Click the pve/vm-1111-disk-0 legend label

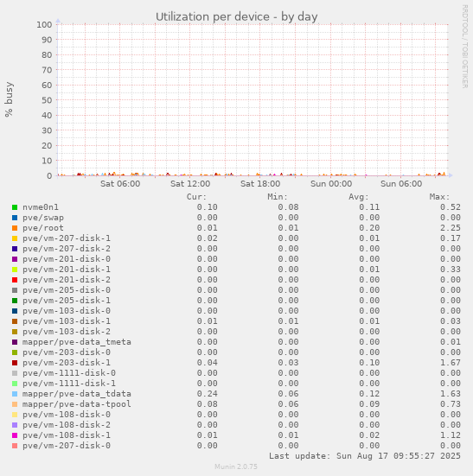(x=69, y=373)
